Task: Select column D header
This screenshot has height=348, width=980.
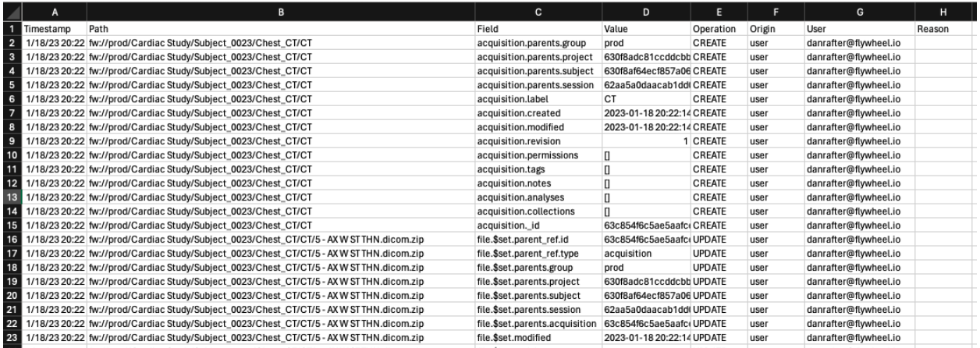Action: pyautogui.click(x=646, y=9)
